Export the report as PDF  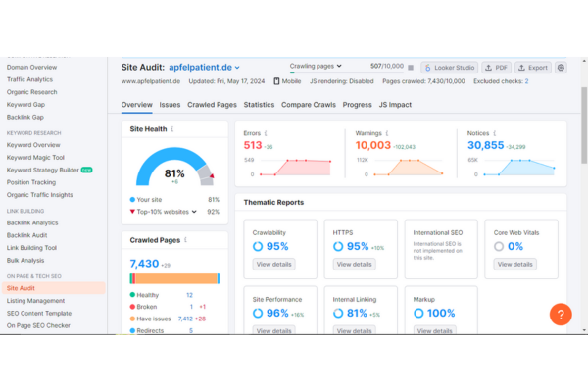click(x=496, y=68)
